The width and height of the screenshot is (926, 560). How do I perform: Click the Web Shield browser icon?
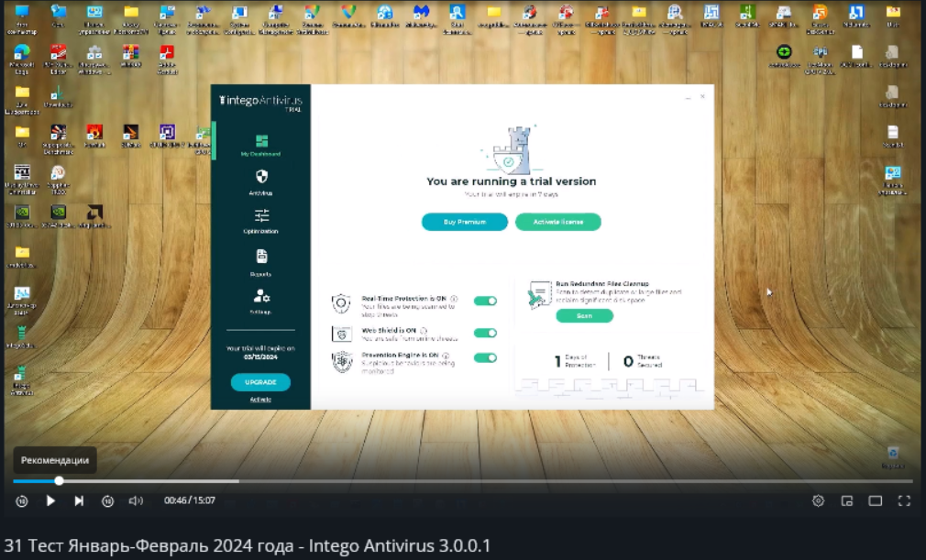[341, 335]
